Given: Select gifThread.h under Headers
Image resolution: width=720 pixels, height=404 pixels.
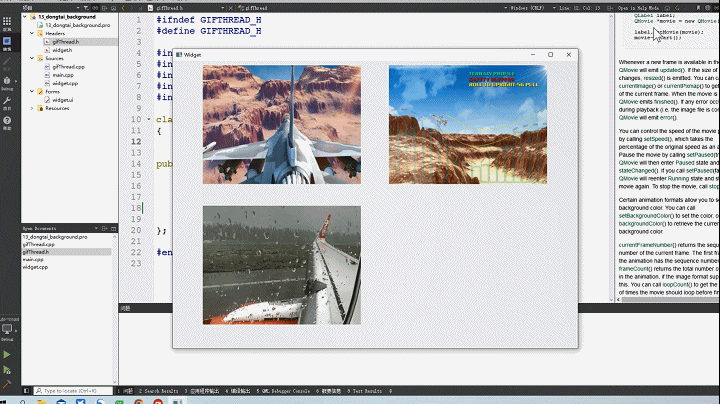Looking at the screenshot, I should click(x=66, y=42).
